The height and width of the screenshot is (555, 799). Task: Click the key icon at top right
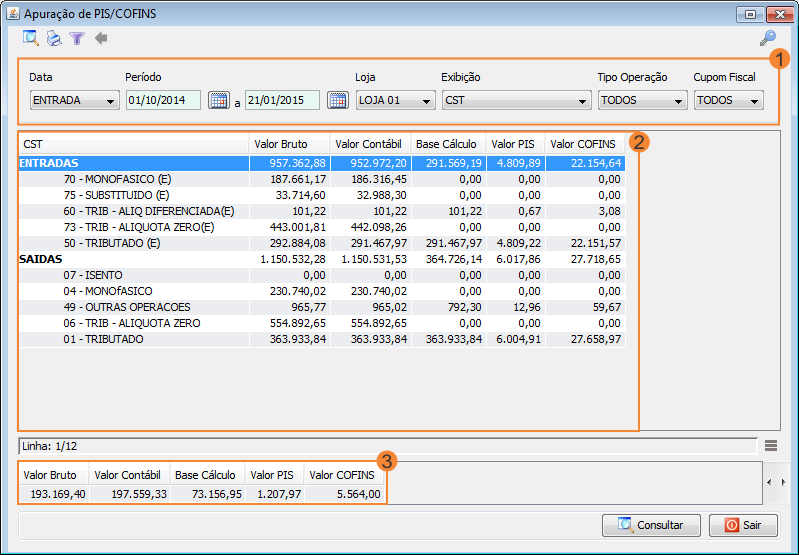click(767, 38)
